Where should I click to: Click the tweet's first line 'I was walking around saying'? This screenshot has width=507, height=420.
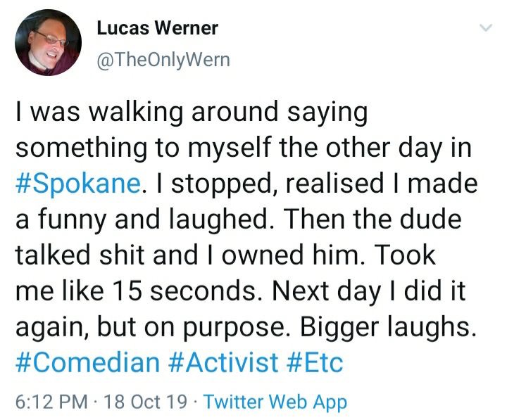tap(192, 112)
